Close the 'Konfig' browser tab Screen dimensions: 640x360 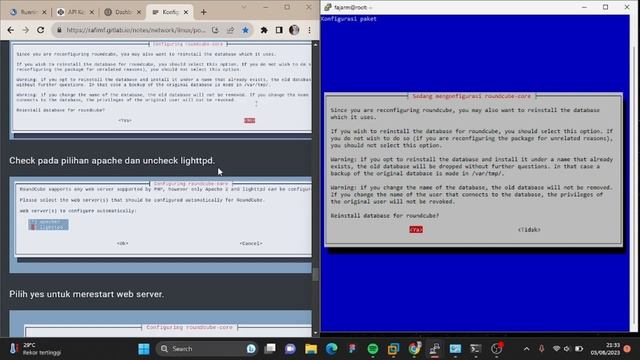pos(186,12)
